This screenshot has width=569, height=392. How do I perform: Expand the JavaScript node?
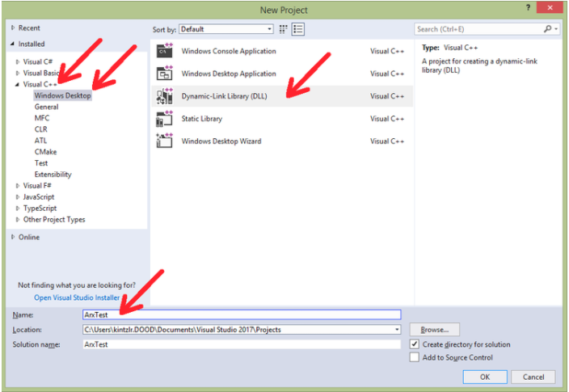click(x=18, y=196)
